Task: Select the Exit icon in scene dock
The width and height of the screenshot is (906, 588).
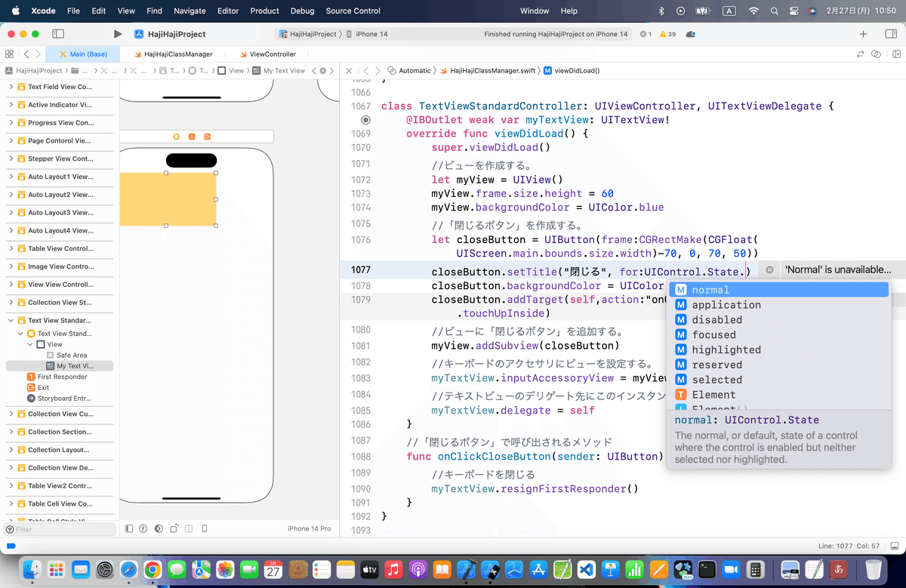Action: point(207,137)
